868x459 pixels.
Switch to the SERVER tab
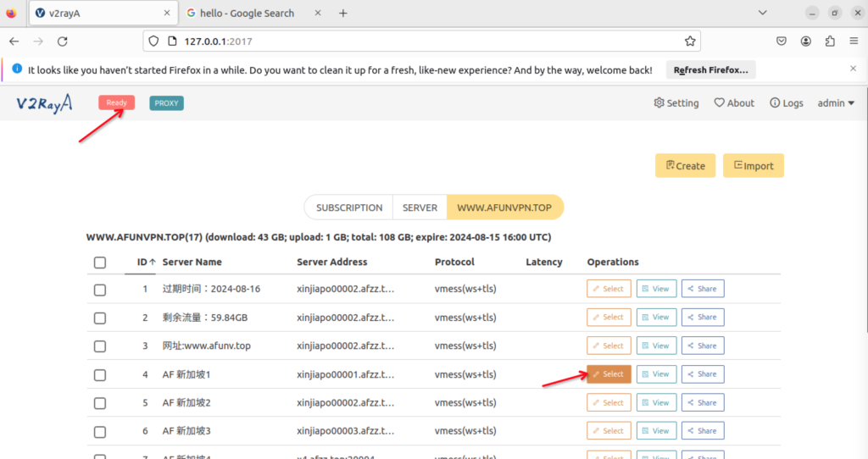tap(420, 207)
